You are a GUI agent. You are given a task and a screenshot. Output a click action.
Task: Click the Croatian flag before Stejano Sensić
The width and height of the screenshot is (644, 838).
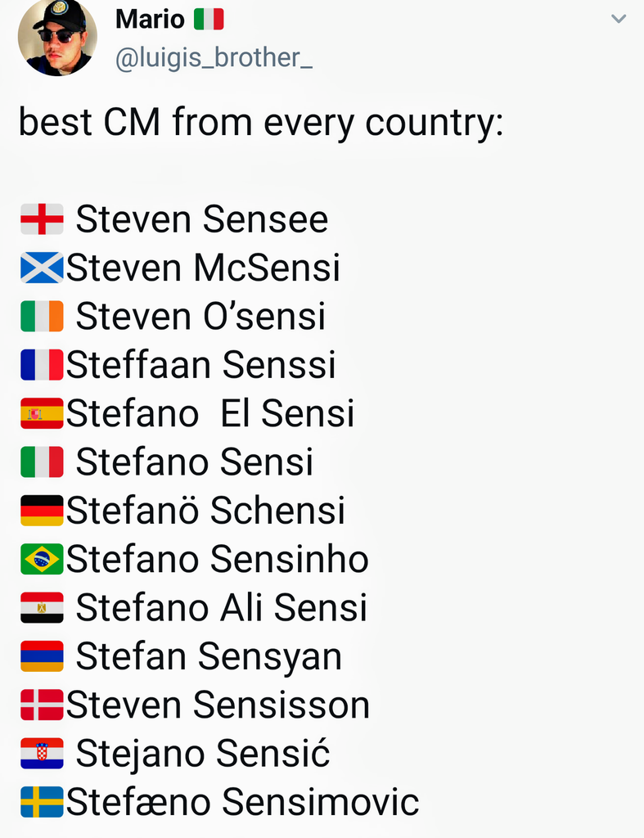tap(42, 754)
